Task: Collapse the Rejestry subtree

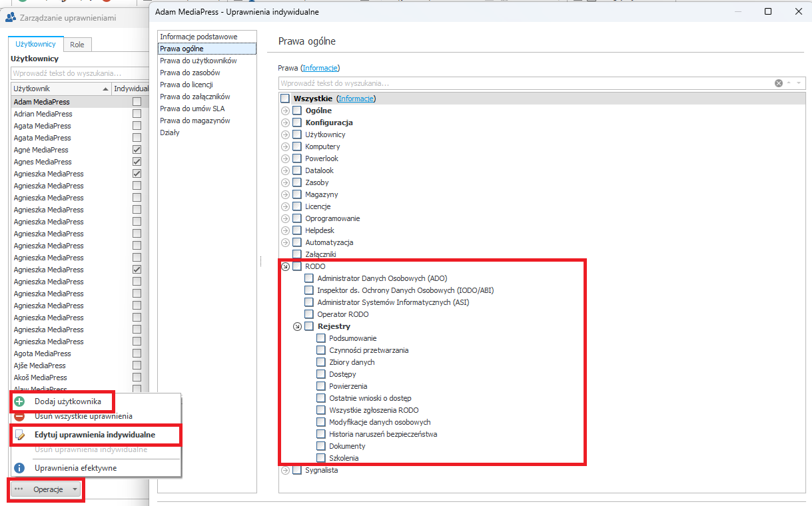Action: tap(297, 326)
